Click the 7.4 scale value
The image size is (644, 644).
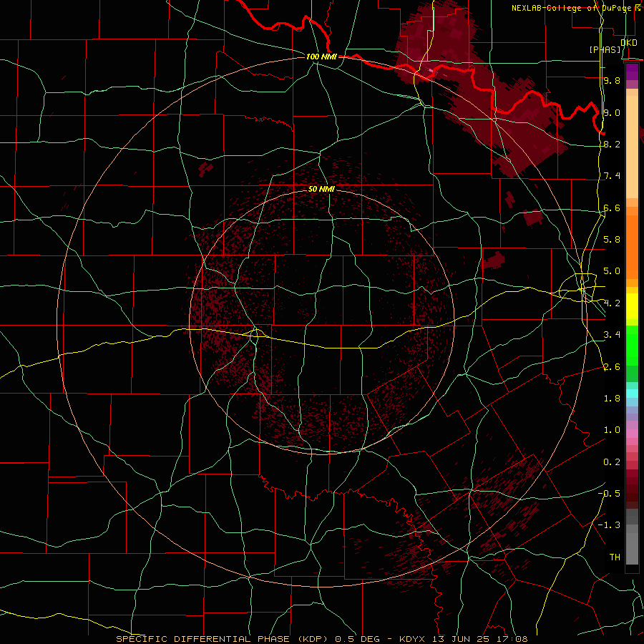612,176
